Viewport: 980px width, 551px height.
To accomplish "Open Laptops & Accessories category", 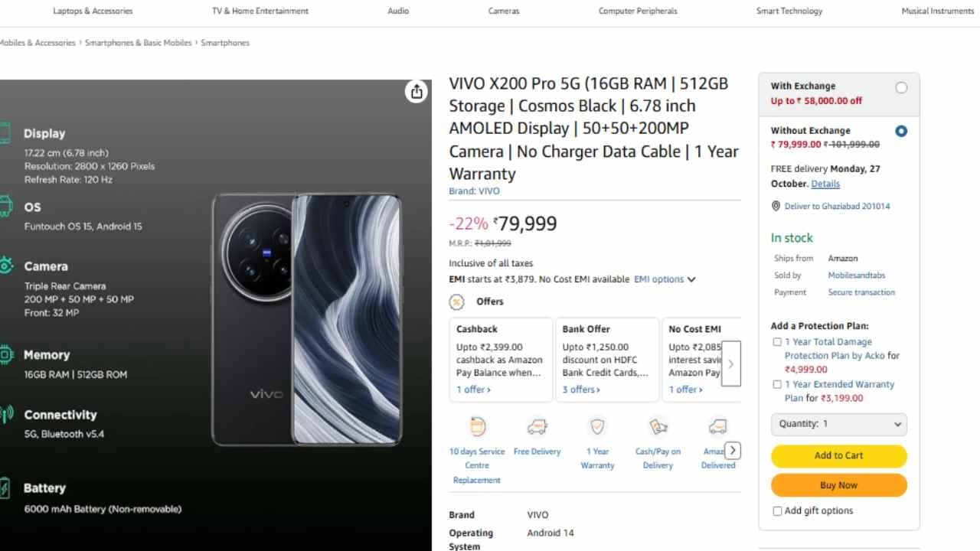I will [93, 11].
